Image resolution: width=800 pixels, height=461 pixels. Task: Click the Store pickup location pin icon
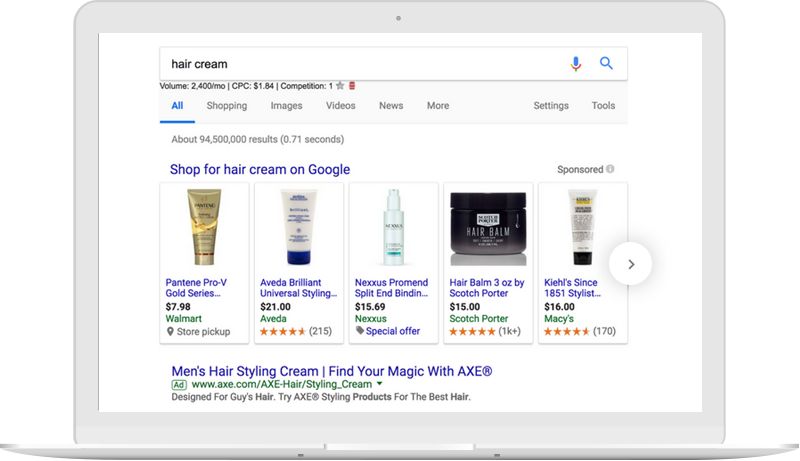[x=170, y=331]
